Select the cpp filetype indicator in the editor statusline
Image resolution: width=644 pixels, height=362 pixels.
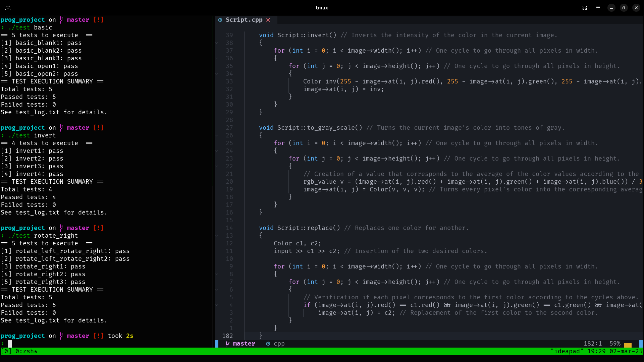[x=275, y=344]
